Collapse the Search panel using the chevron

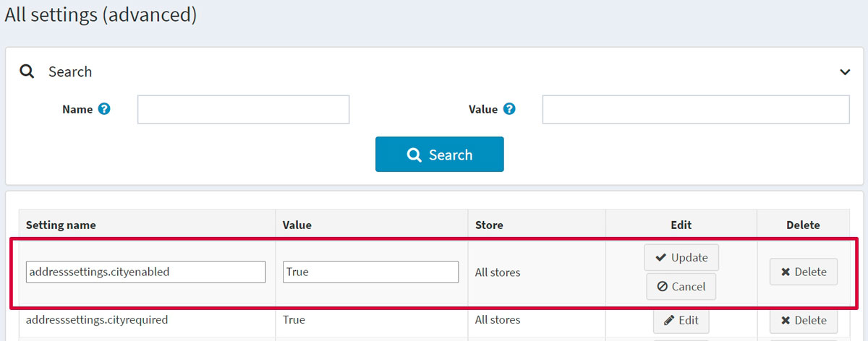[x=844, y=72]
